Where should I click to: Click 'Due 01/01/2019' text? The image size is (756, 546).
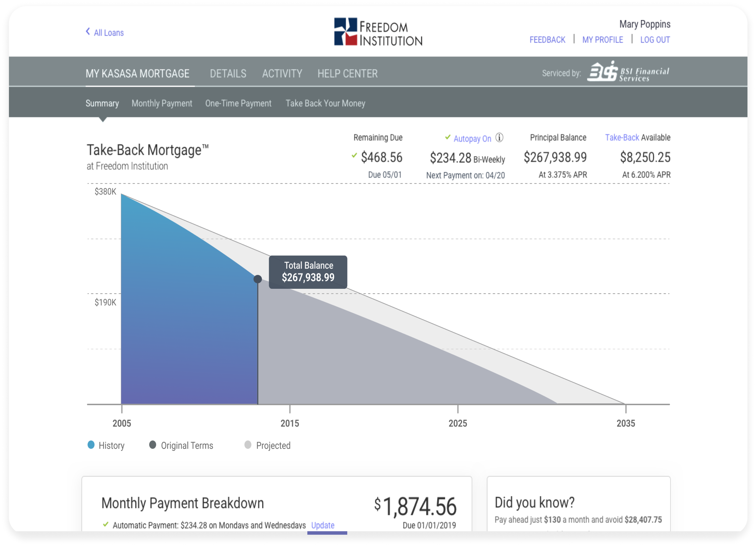coord(429,525)
